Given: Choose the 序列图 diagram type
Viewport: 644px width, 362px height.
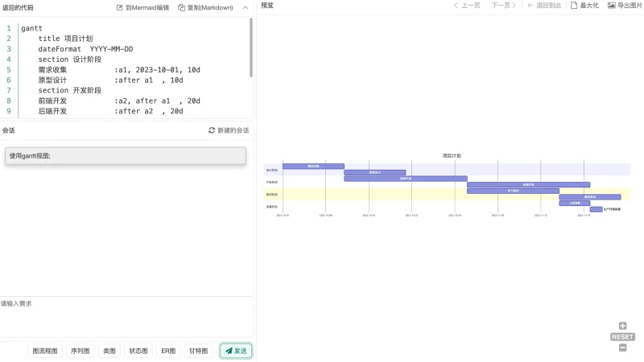Looking at the screenshot, I should [80, 351].
